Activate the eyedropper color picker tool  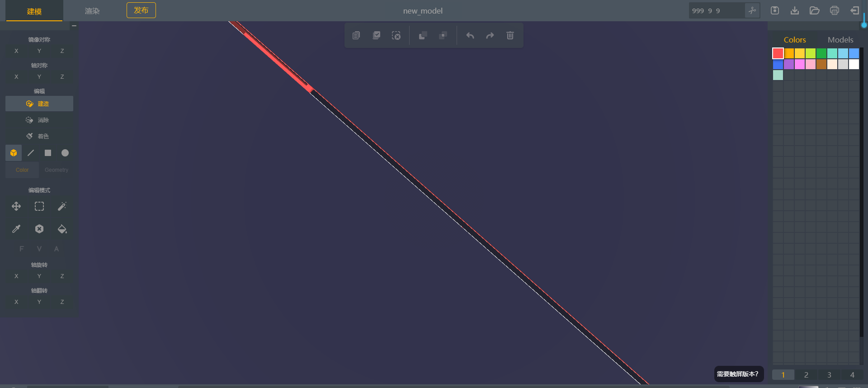coord(16,229)
